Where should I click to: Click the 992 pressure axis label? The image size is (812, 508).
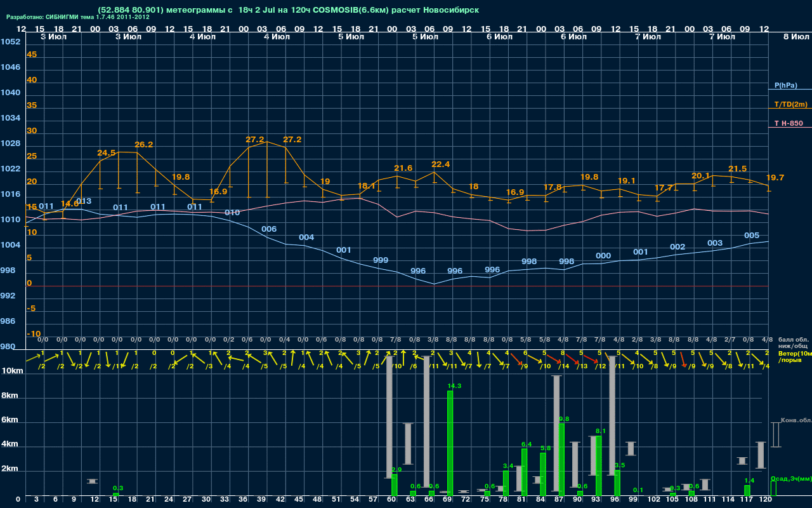(8, 296)
